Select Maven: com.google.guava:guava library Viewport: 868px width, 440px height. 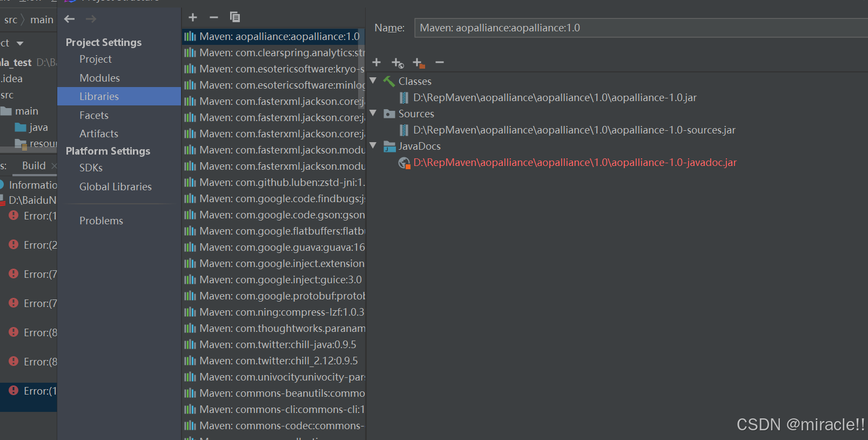pos(274,247)
